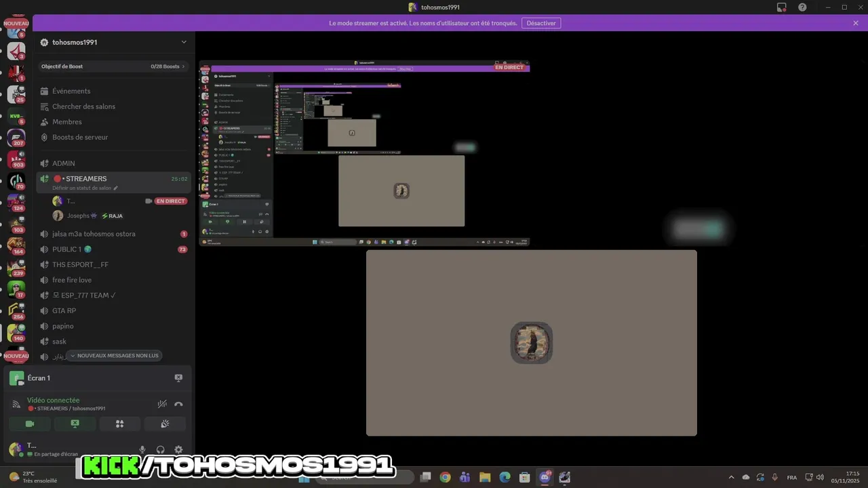
Task: Open the Objectif de Boost 0/28 Boosts row
Action: 113,66
